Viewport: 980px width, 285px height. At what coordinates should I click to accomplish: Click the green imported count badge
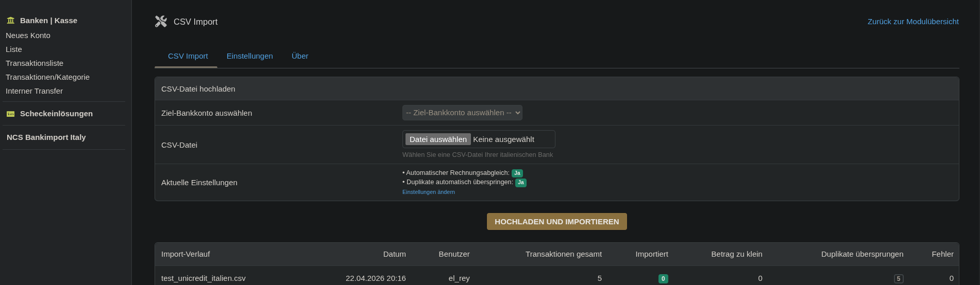click(x=663, y=279)
